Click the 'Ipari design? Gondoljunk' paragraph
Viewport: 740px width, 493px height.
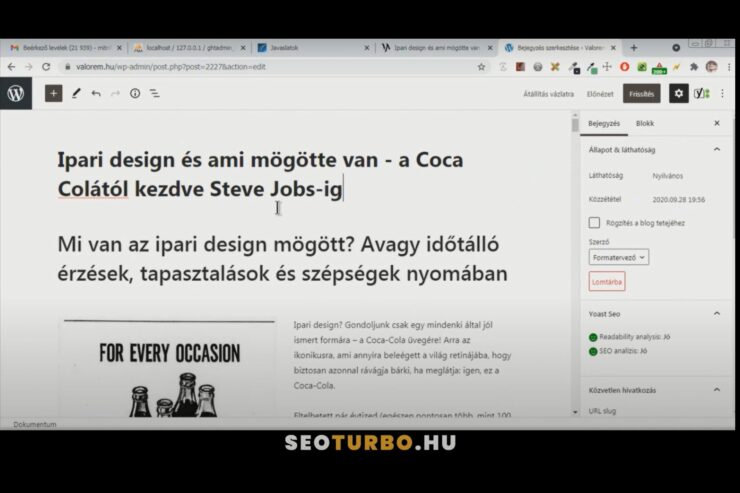pos(402,355)
